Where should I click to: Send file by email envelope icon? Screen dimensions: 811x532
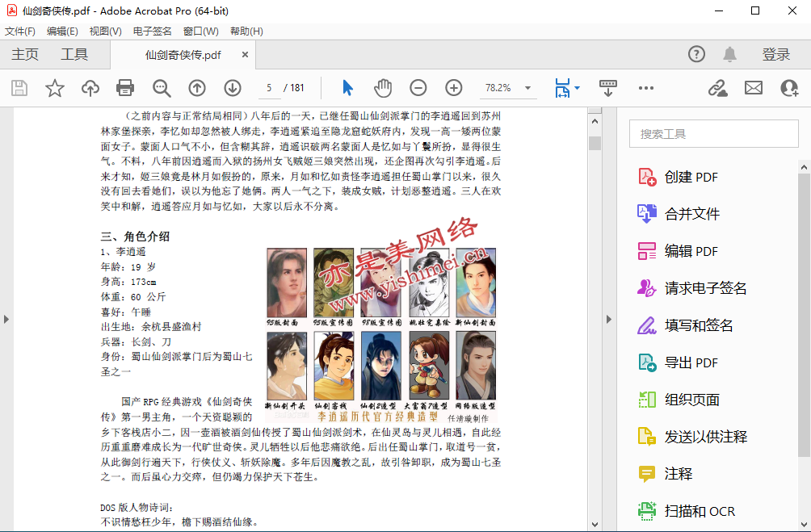tap(754, 88)
